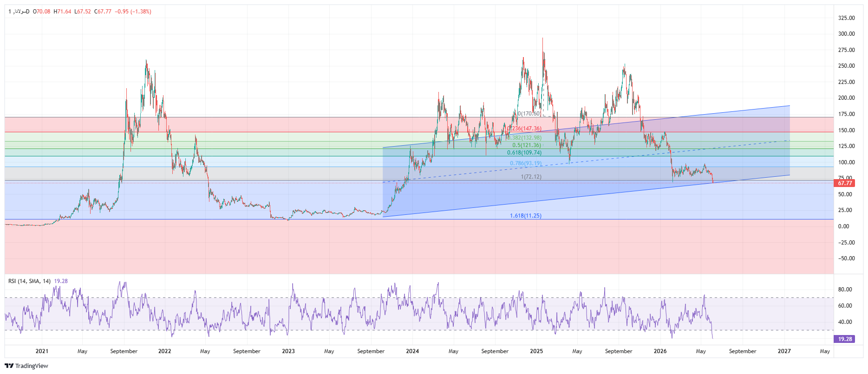Click the change value −0.95 (−1.38%)
This screenshot has width=868, height=374.
click(x=133, y=12)
